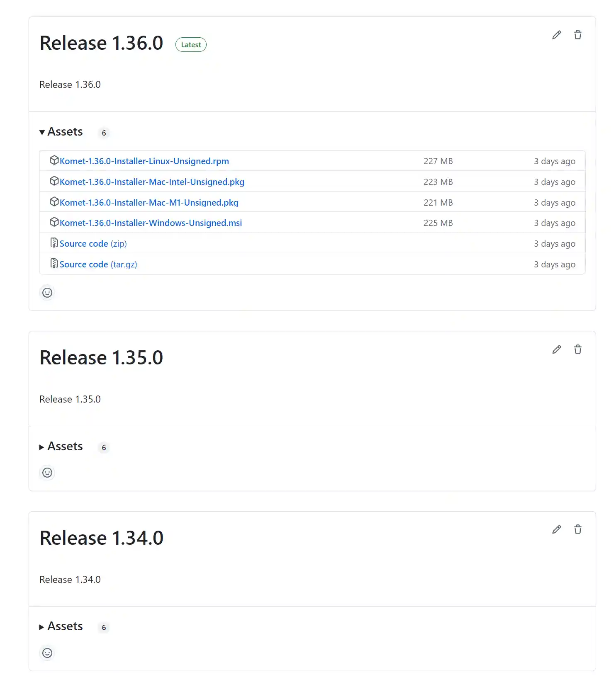Image resolution: width=616 pixels, height=677 pixels.
Task: Delete Release 1.36.0 using the trash icon
Action: click(577, 35)
